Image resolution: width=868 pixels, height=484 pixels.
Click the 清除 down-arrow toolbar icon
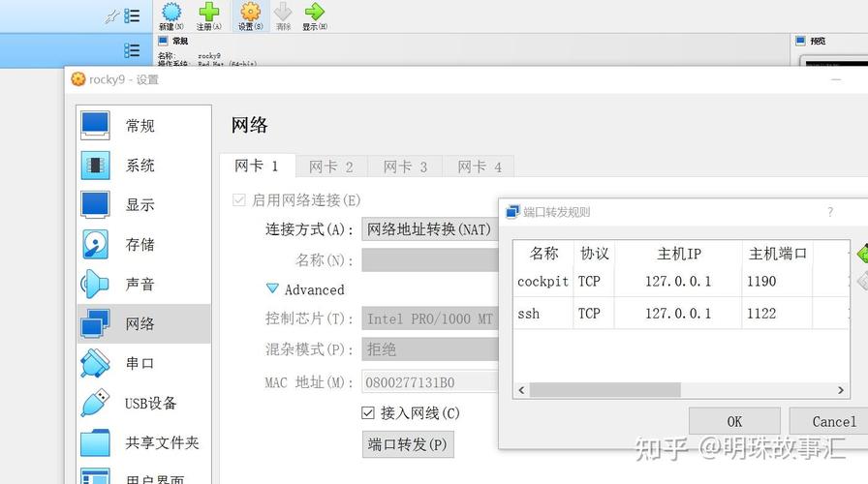point(283,16)
